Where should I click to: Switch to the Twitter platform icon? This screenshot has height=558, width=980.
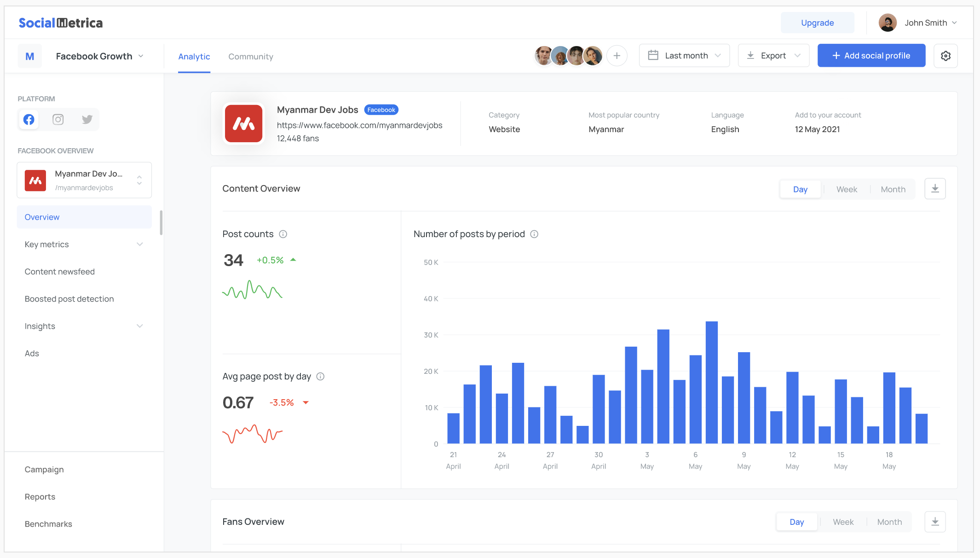click(x=87, y=120)
